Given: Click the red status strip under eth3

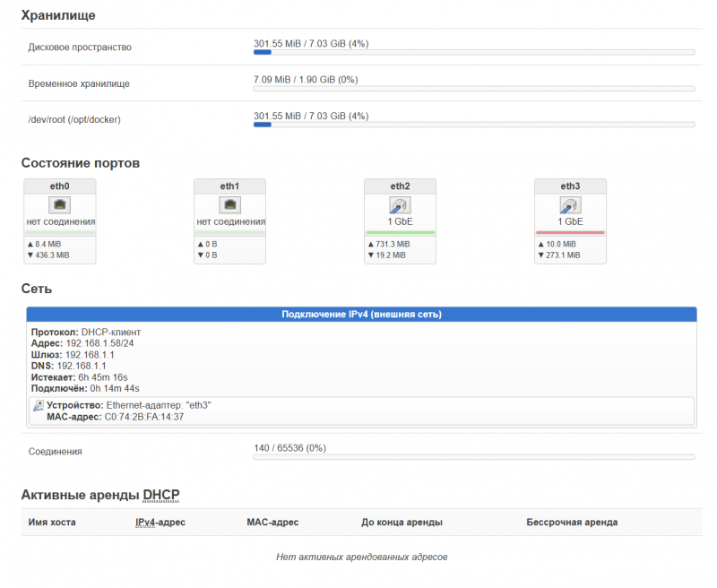Looking at the screenshot, I should (570, 233).
